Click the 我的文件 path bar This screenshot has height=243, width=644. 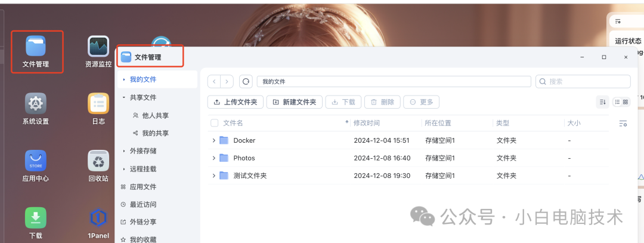(x=394, y=81)
